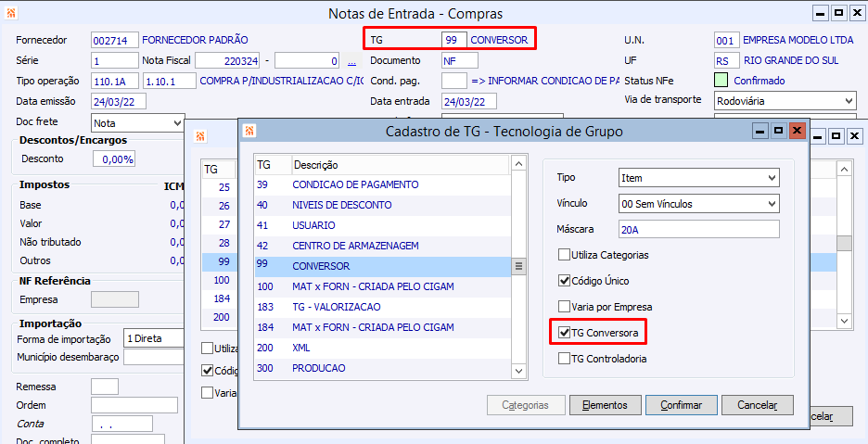Viewport: 868px width, 444px height.
Task: Click the Desconto field showing 0,00%
Action: [x=114, y=159]
